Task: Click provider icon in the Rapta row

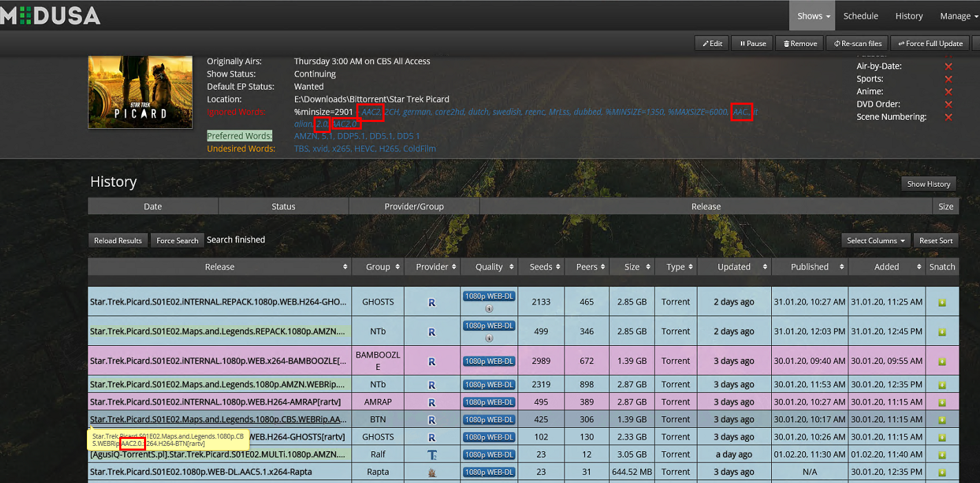Action: 432,472
